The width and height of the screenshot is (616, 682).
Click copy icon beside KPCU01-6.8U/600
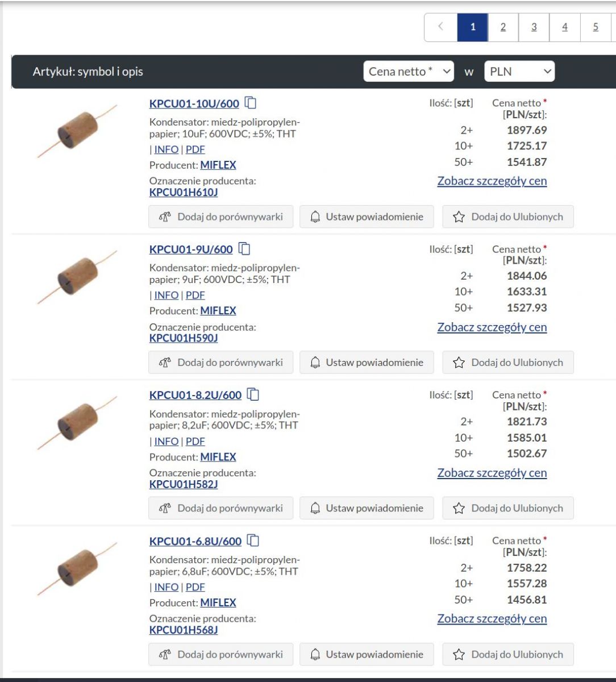[x=253, y=540]
